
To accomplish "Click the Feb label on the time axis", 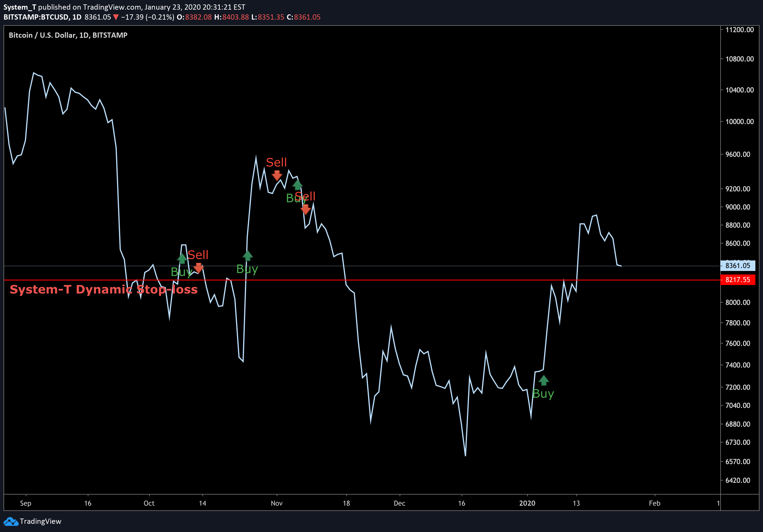I will [655, 503].
